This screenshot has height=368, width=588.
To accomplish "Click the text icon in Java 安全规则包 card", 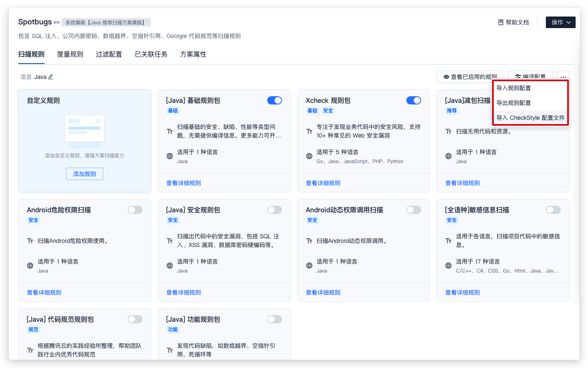I will [x=170, y=241].
